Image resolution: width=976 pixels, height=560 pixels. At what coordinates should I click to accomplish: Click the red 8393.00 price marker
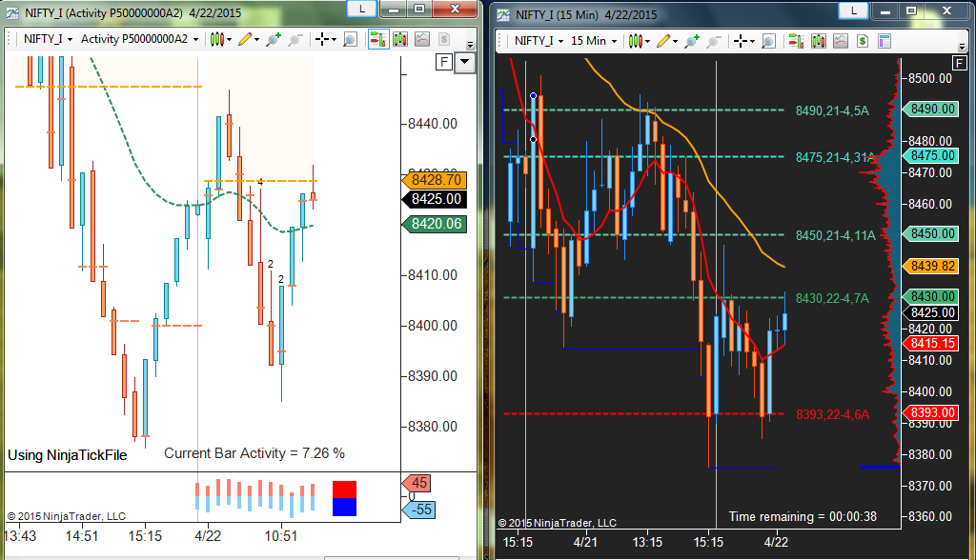(932, 413)
